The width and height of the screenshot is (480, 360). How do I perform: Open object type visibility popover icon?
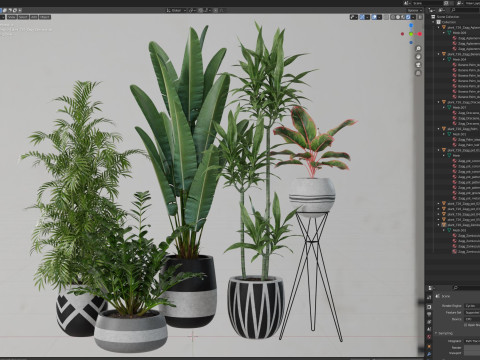(x=354, y=17)
